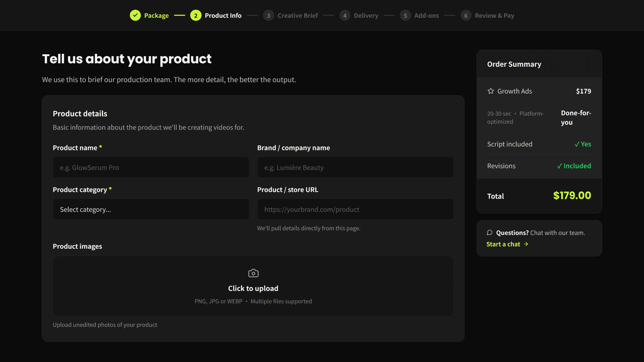Click the 'Upload unedited photos' hint text
This screenshot has width=644, height=362.
coord(105,325)
